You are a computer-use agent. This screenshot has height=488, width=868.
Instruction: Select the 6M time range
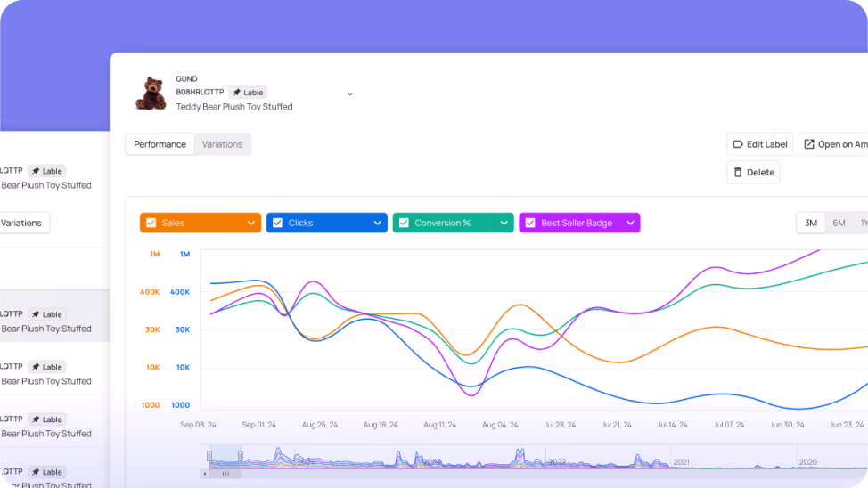[839, 223]
